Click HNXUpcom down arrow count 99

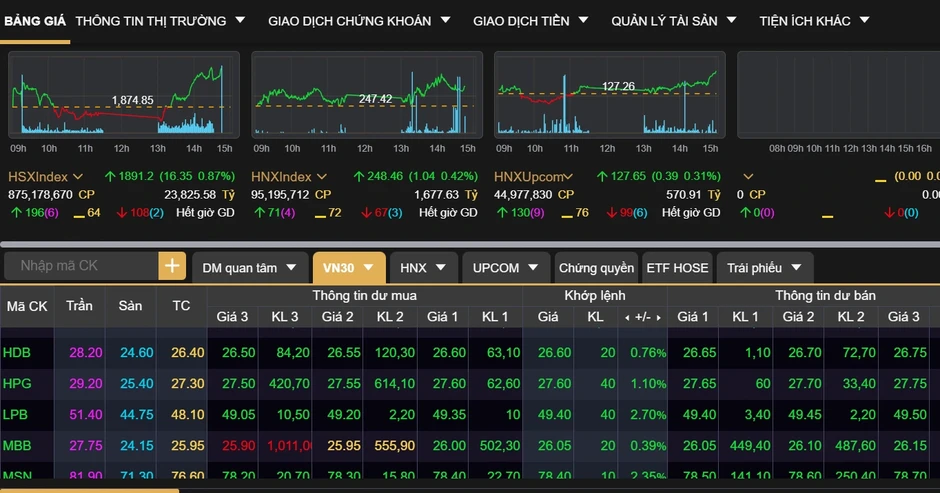[x=627, y=213]
